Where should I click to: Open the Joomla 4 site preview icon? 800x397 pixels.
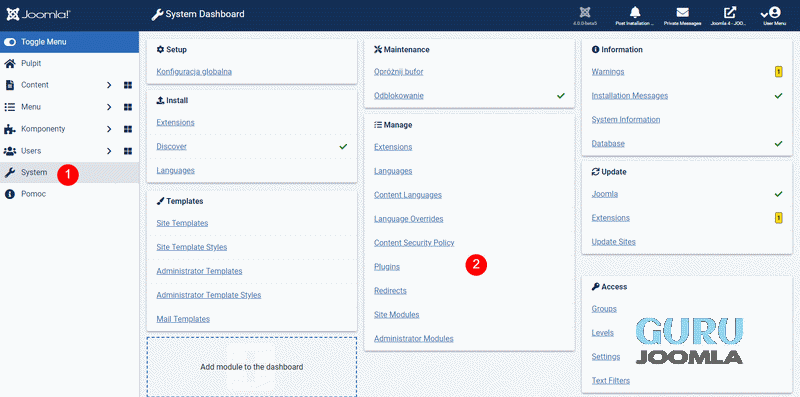(730, 12)
